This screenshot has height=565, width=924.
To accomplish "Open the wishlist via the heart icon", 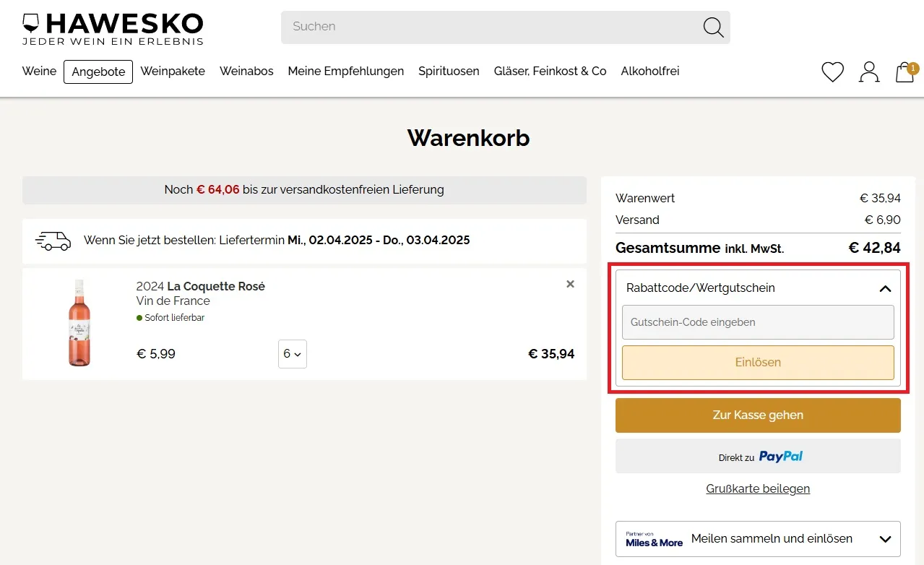I will 832,72.
